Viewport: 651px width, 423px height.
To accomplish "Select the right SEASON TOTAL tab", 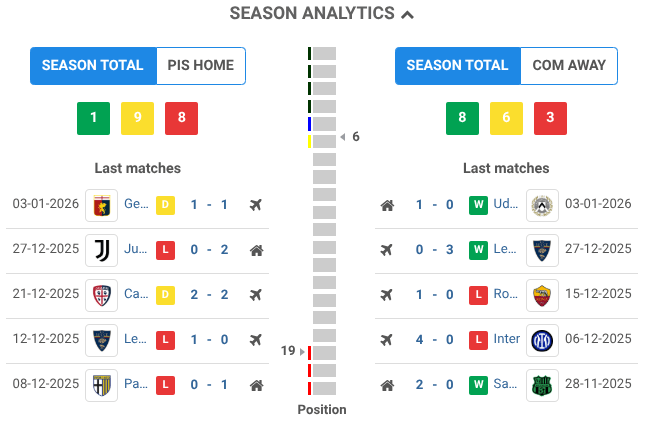I will click(x=458, y=66).
